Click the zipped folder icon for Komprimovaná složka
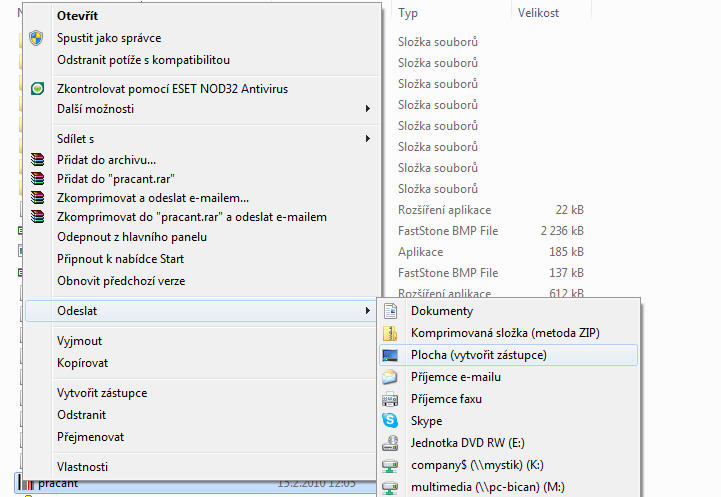Image resolution: width=721 pixels, height=497 pixels. [390, 333]
